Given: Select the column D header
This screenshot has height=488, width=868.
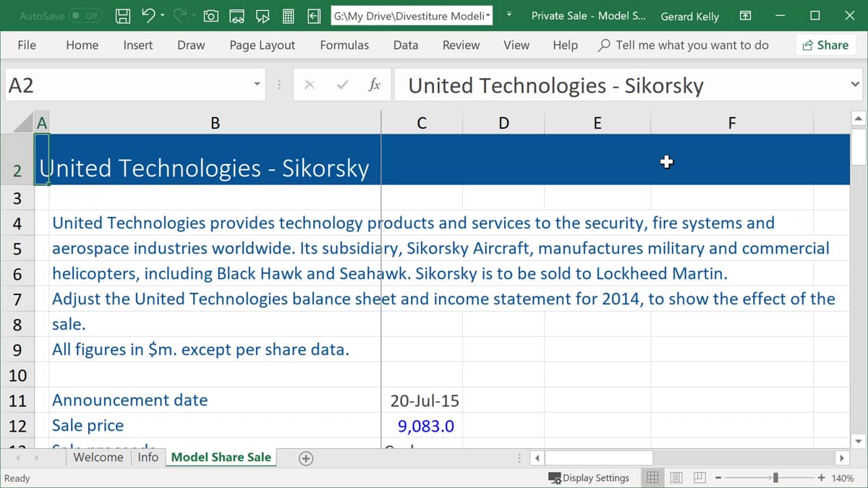Looking at the screenshot, I should [503, 123].
